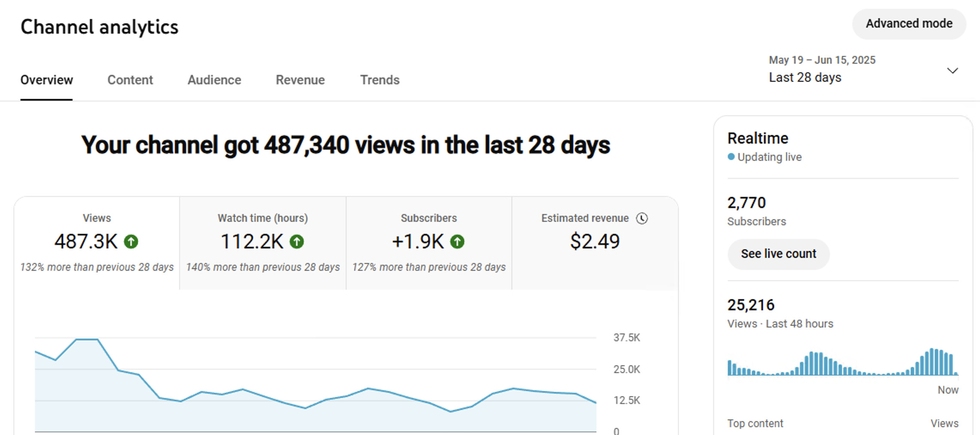Viewport: 980px width, 435px height.
Task: Click green up arrow next to +1.9K subscribers
Action: tap(457, 242)
